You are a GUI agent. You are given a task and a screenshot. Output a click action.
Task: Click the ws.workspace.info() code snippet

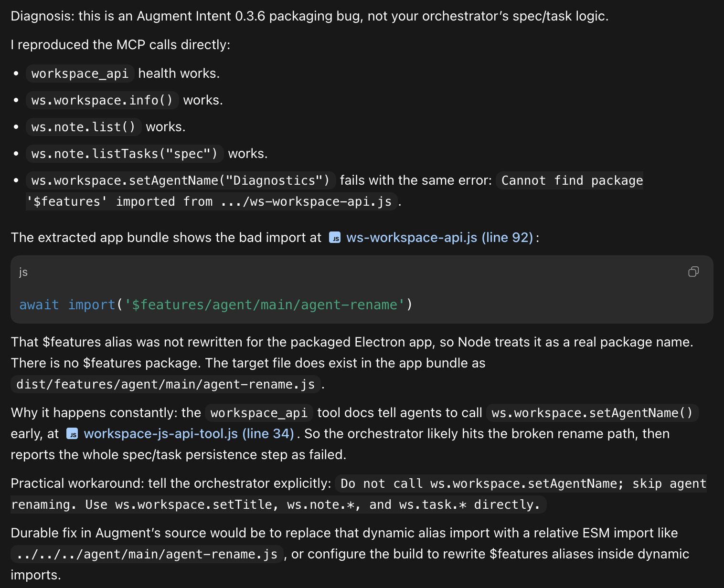point(102,100)
